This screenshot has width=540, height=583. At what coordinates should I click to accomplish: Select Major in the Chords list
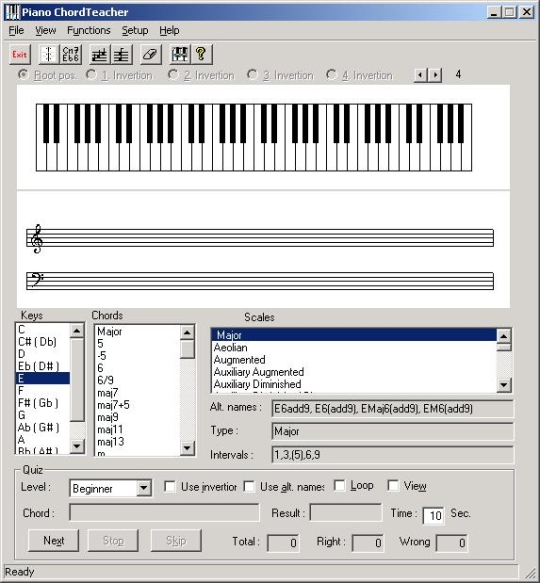click(x=138, y=331)
